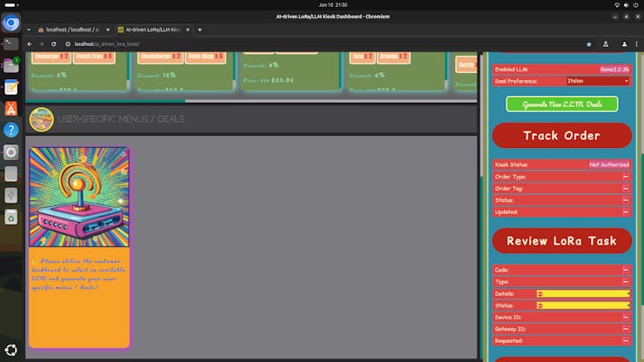Click the $23.92 price text

pyautogui.click(x=283, y=80)
